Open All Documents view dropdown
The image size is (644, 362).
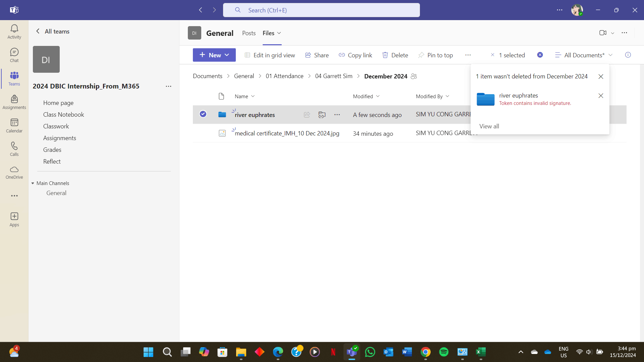click(584, 55)
